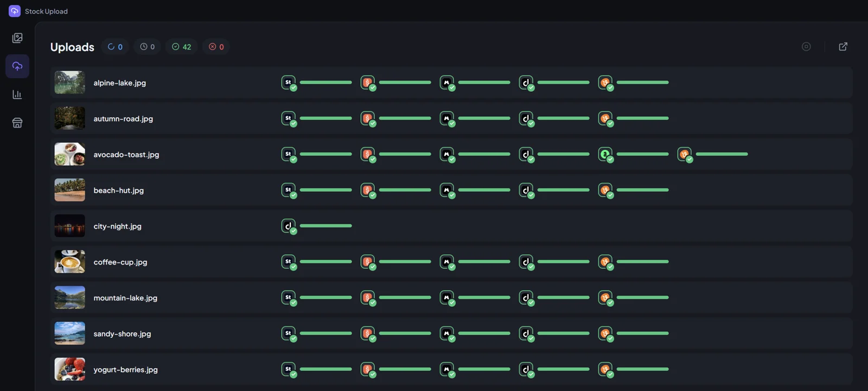Select the coffee-cup.jpg file name
Image resolution: width=868 pixels, height=391 pixels.
coord(120,262)
